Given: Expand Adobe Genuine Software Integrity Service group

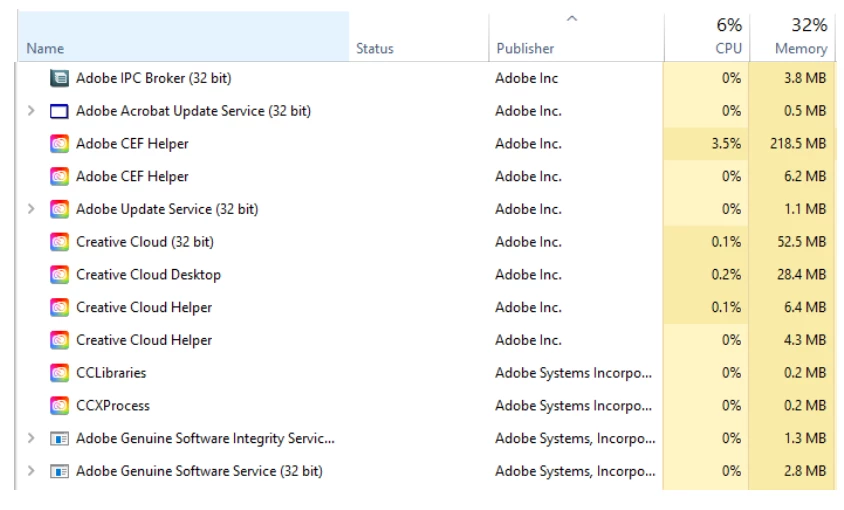Looking at the screenshot, I should 31,438.
